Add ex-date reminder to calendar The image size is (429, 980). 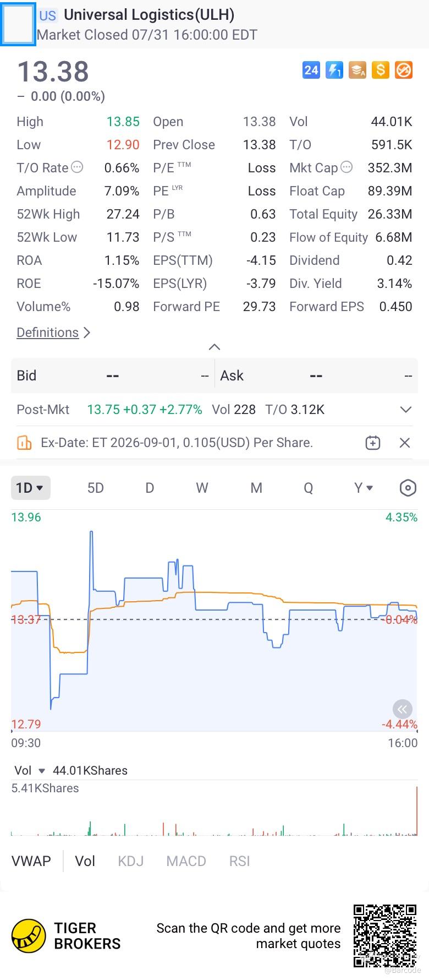pos(373,443)
